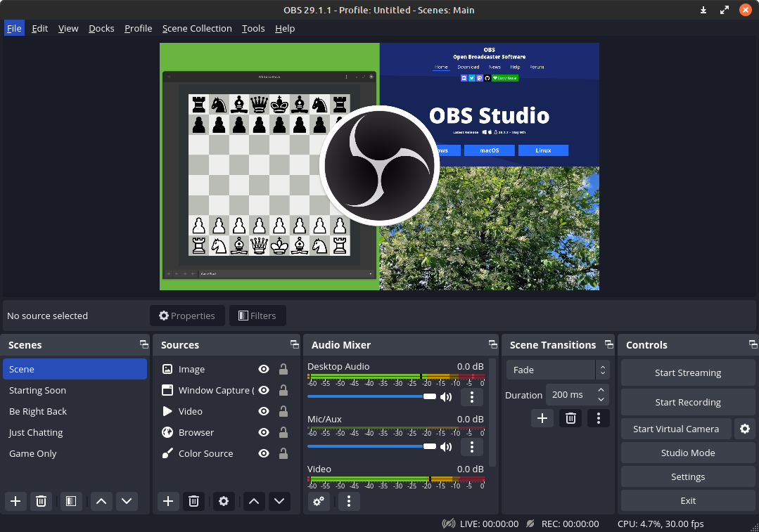Open the Fade transition dropdown
Image resolution: width=759 pixels, height=532 pixels.
click(x=557, y=370)
